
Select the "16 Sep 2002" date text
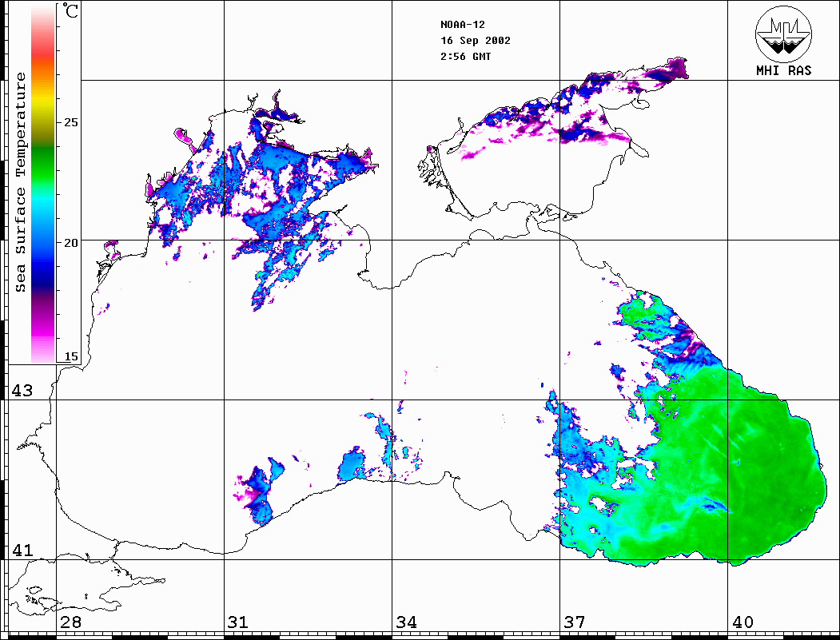476,41
